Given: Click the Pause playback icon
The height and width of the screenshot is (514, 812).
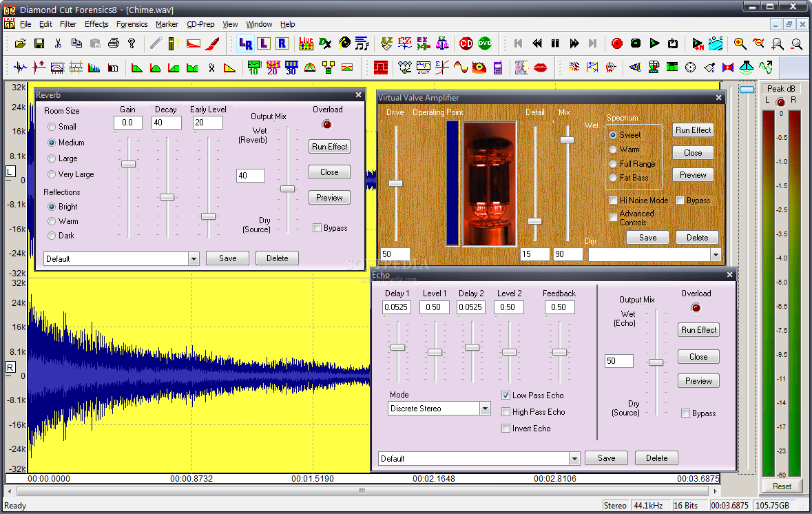Looking at the screenshot, I should click(555, 43).
